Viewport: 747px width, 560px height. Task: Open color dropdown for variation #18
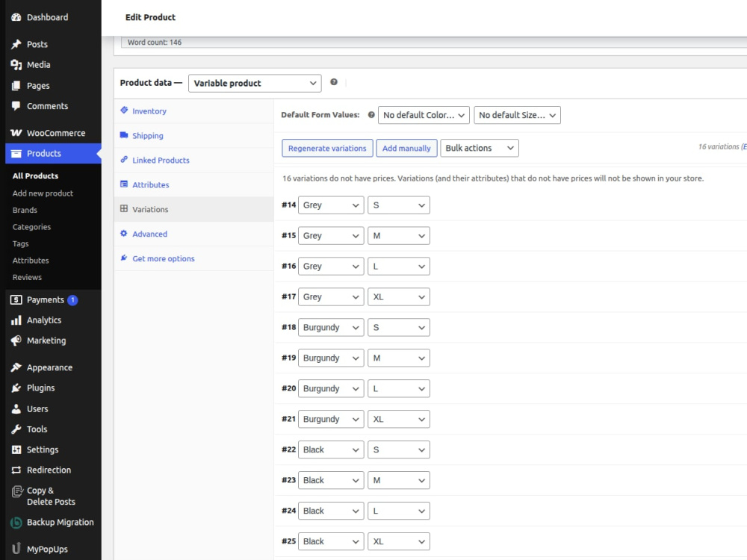[331, 327]
